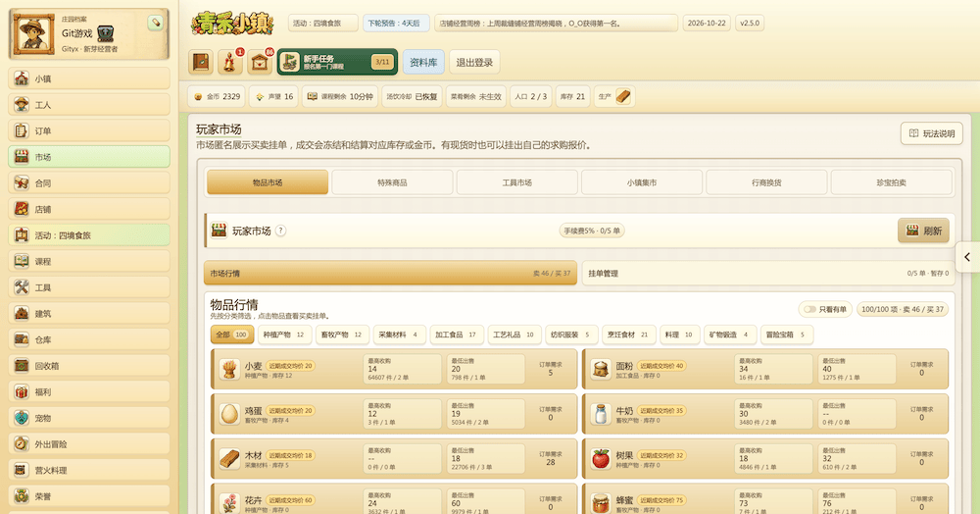This screenshot has height=514, width=980.
Task: Expand the collapsed right side panel arrow
Action: pos(967,257)
